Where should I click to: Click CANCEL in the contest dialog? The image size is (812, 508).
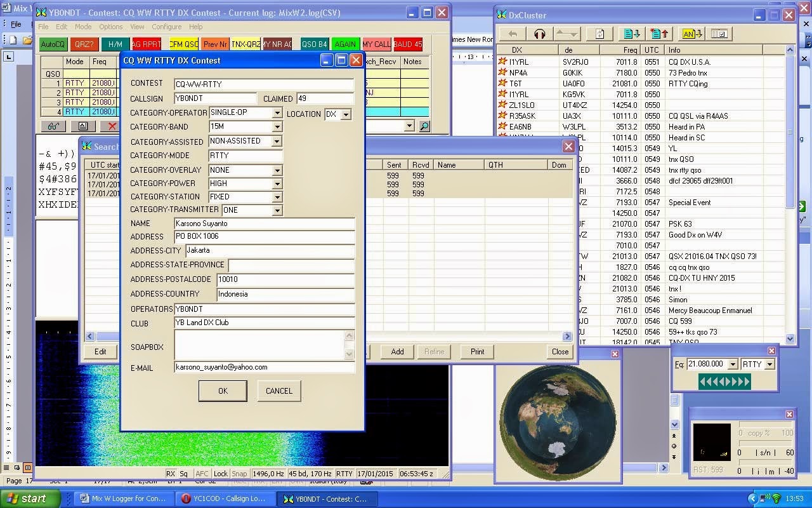[x=279, y=391]
